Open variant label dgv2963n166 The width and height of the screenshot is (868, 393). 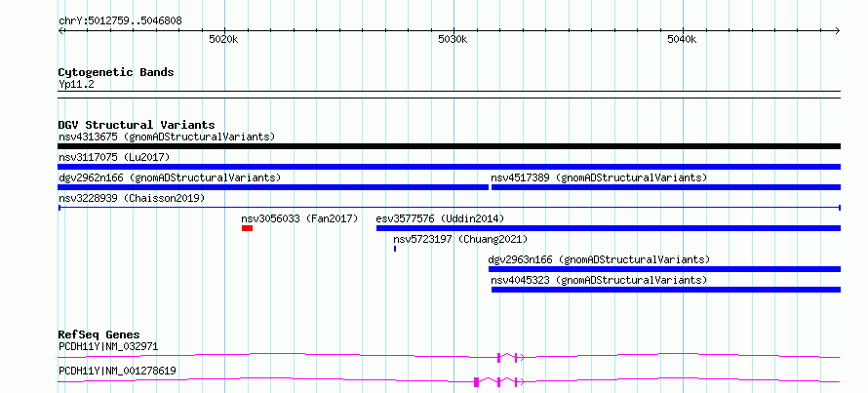tap(599, 259)
